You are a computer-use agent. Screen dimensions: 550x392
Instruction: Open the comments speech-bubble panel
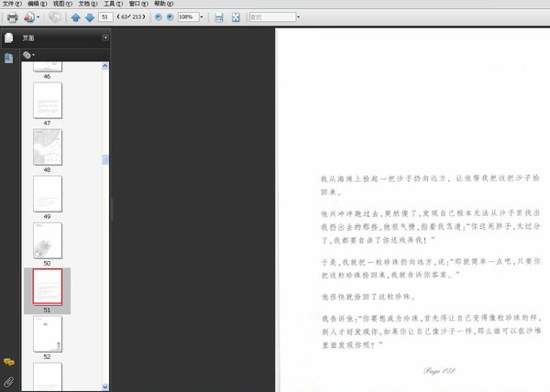9,362
